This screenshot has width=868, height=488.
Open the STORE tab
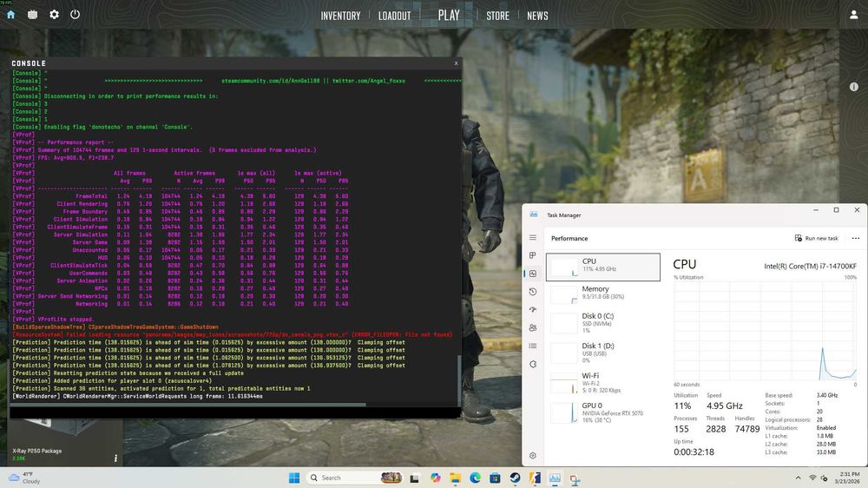tap(497, 16)
